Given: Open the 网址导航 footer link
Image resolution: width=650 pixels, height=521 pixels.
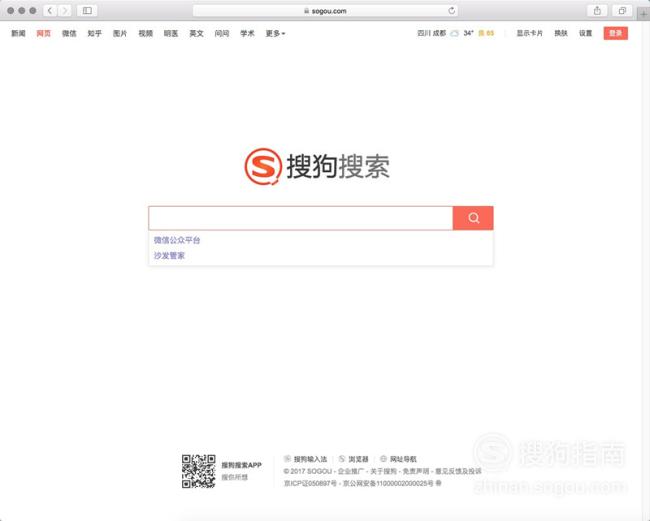Looking at the screenshot, I should (403, 459).
